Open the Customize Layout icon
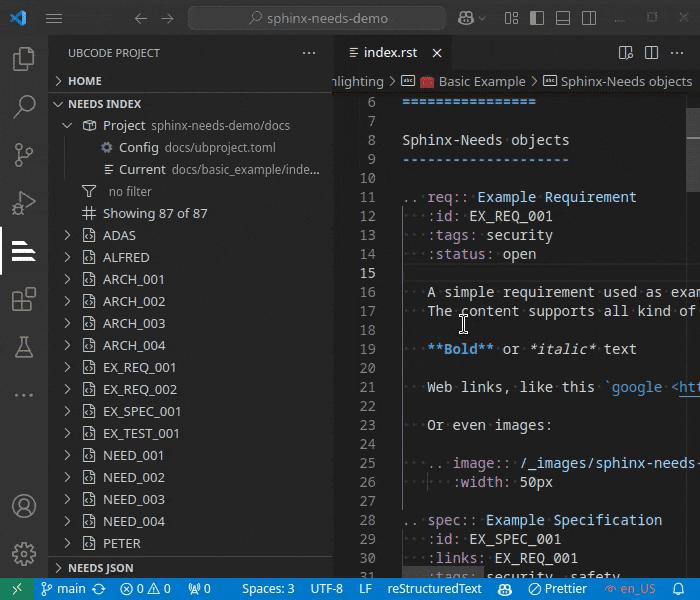 coord(511,18)
